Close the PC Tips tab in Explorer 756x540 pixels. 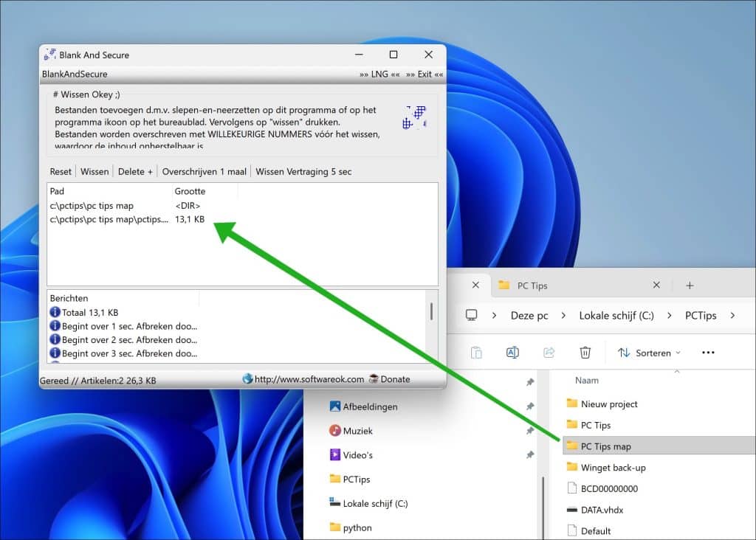click(x=656, y=285)
